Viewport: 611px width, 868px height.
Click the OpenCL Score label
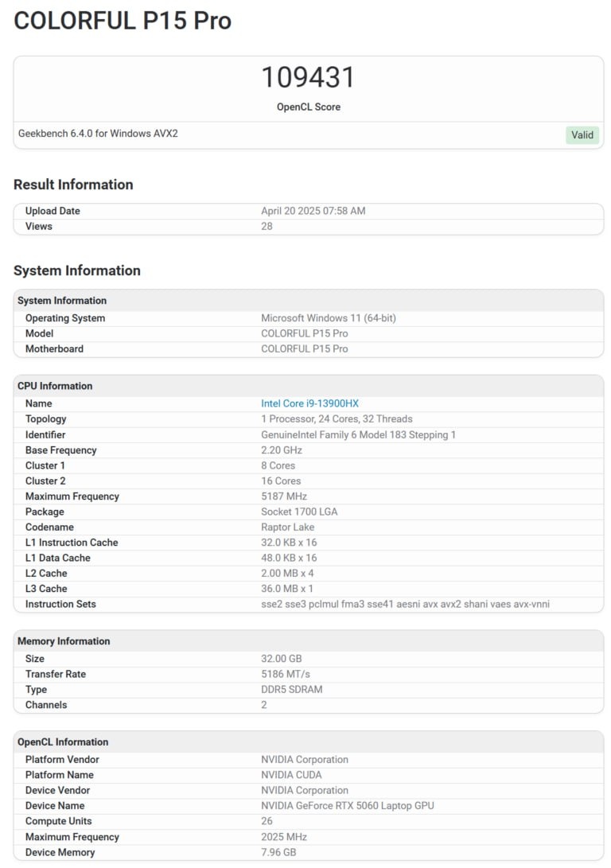pos(308,107)
